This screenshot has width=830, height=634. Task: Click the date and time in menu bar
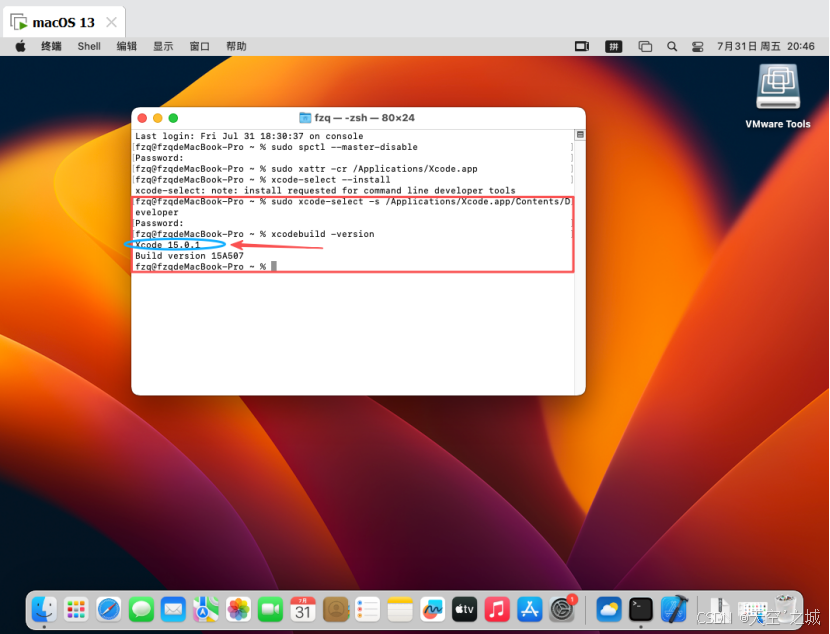pos(765,47)
